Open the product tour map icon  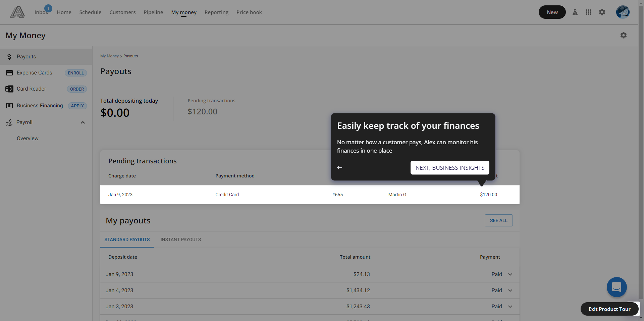click(x=575, y=12)
